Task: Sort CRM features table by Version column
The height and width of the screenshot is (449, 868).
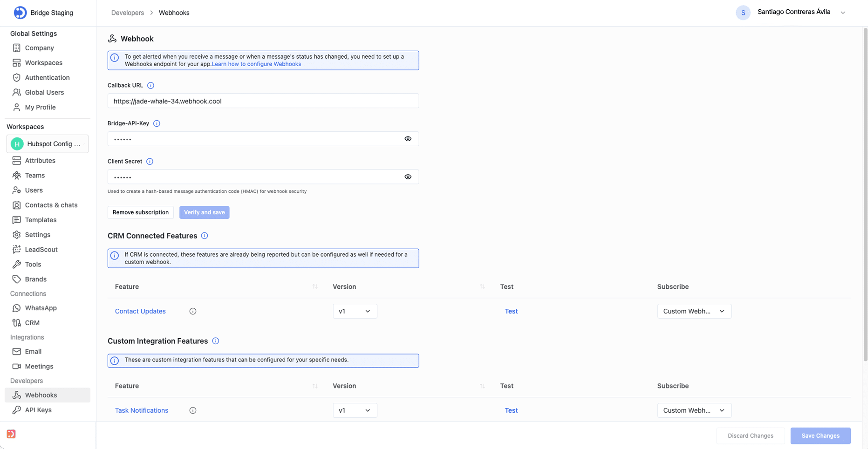Action: (482, 286)
